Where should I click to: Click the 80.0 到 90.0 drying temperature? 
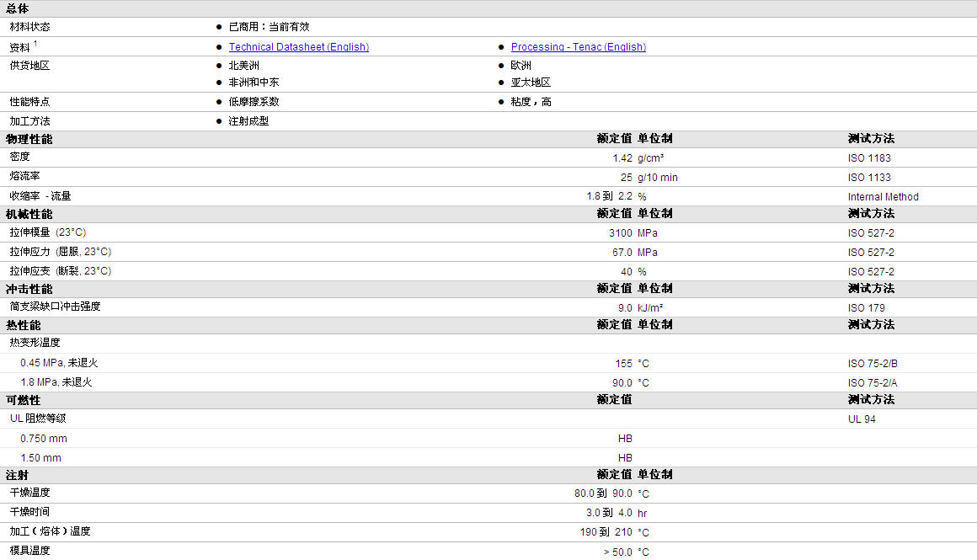[603, 493]
